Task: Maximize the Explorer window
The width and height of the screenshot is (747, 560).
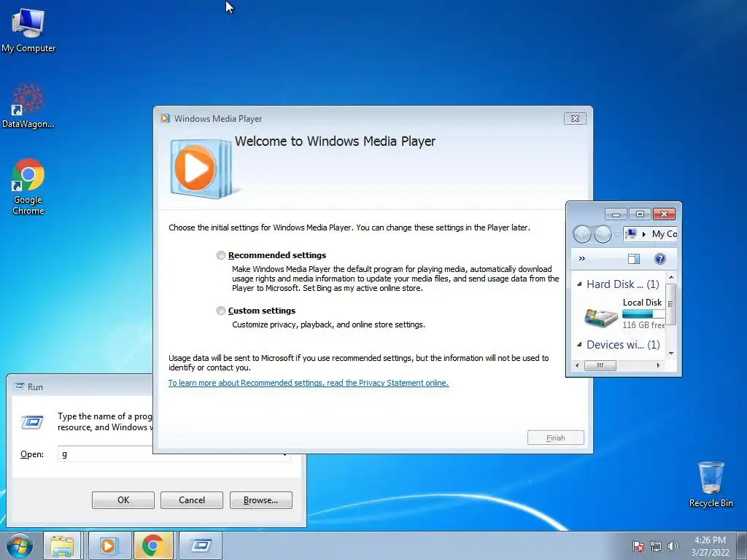Action: click(640, 214)
